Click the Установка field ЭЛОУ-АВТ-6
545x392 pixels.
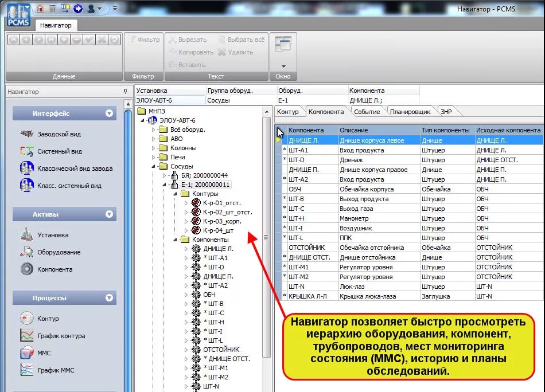pyautogui.click(x=170, y=100)
